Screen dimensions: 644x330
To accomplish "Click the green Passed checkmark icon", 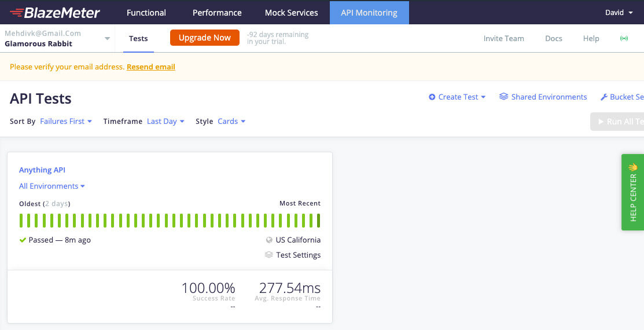I will (23, 240).
